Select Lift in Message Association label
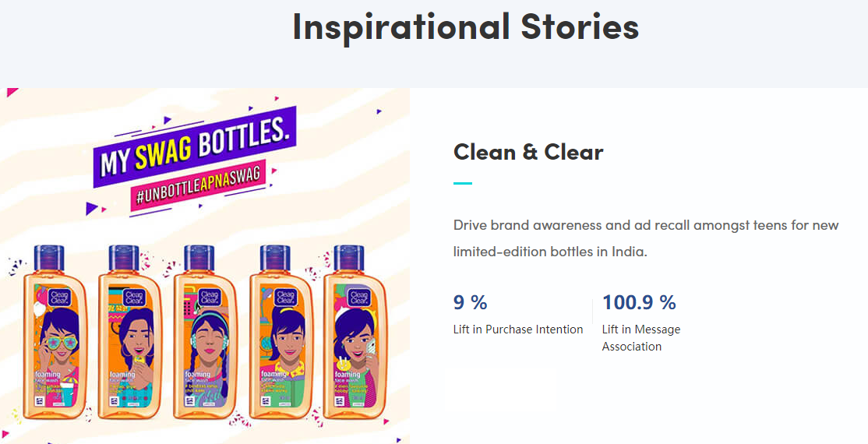Image resolution: width=868 pixels, height=444 pixels. coord(641,338)
